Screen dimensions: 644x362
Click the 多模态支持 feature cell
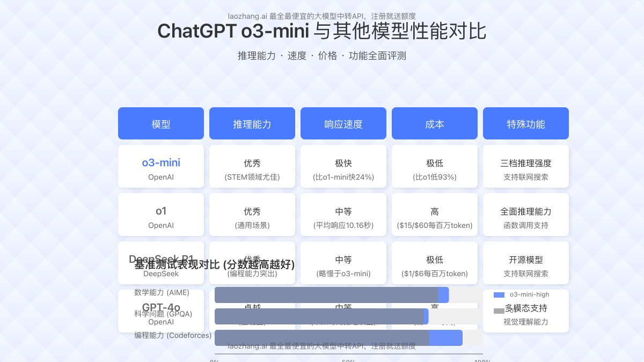[526, 311]
